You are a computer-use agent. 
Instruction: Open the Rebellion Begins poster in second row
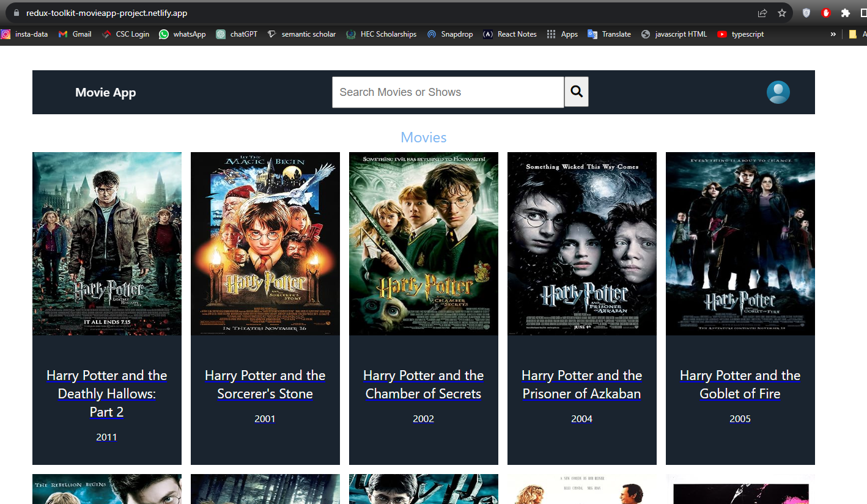(x=107, y=489)
